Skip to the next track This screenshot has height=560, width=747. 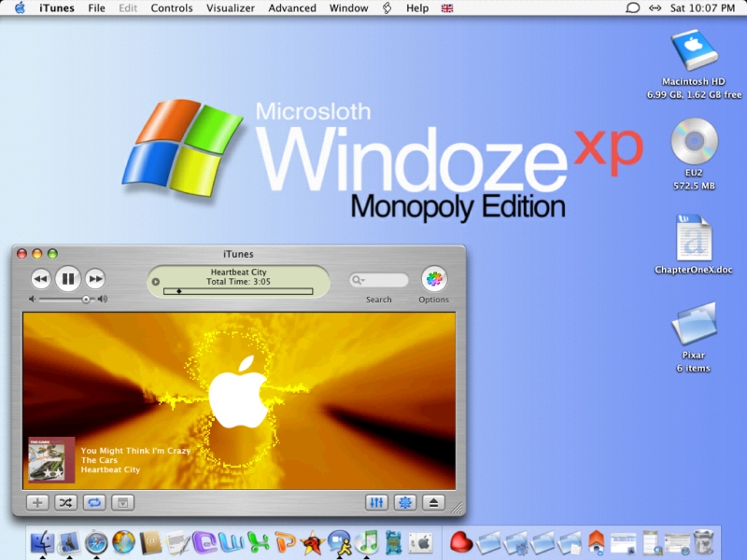click(95, 278)
